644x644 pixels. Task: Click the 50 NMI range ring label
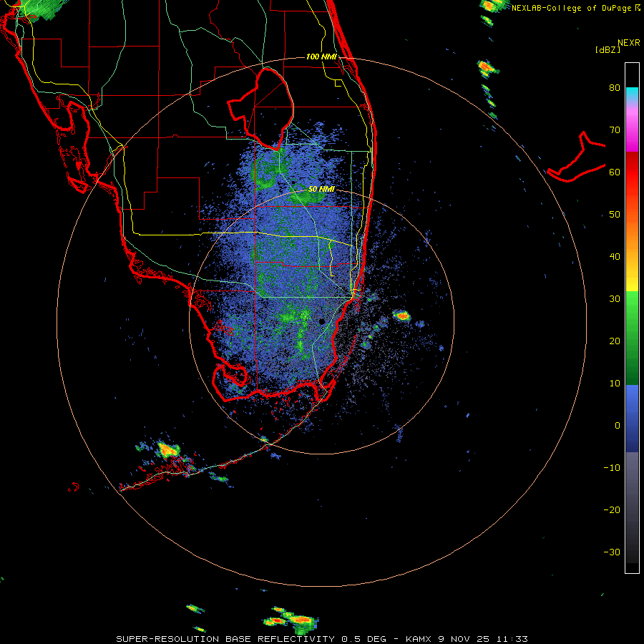tap(321, 190)
